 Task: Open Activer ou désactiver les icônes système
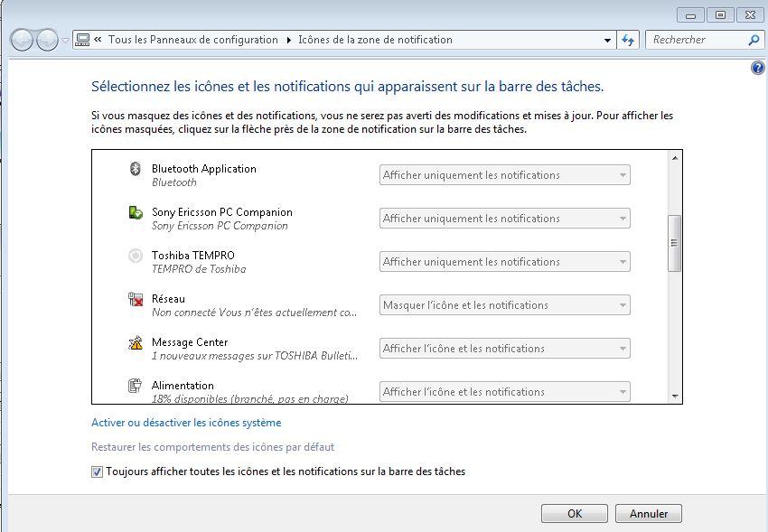[x=186, y=423]
